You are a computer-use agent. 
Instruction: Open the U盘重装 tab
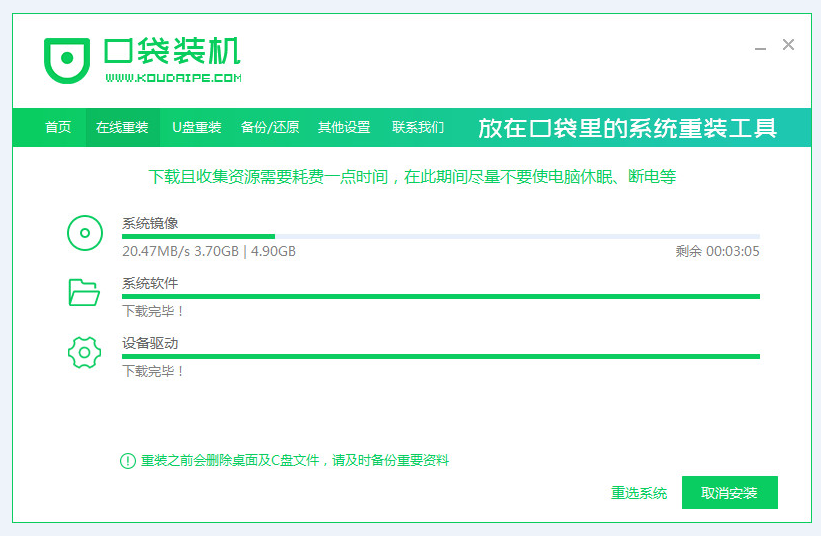197,127
